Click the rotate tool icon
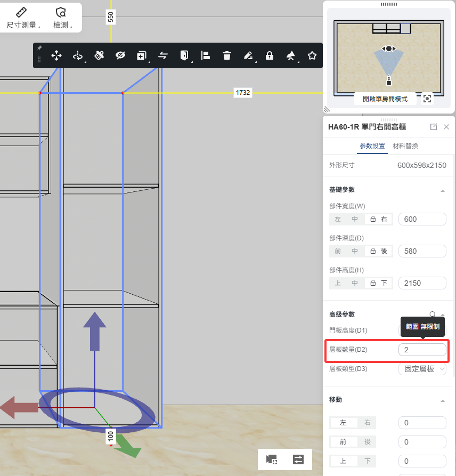Screen dimensions: 456x476 (78, 55)
